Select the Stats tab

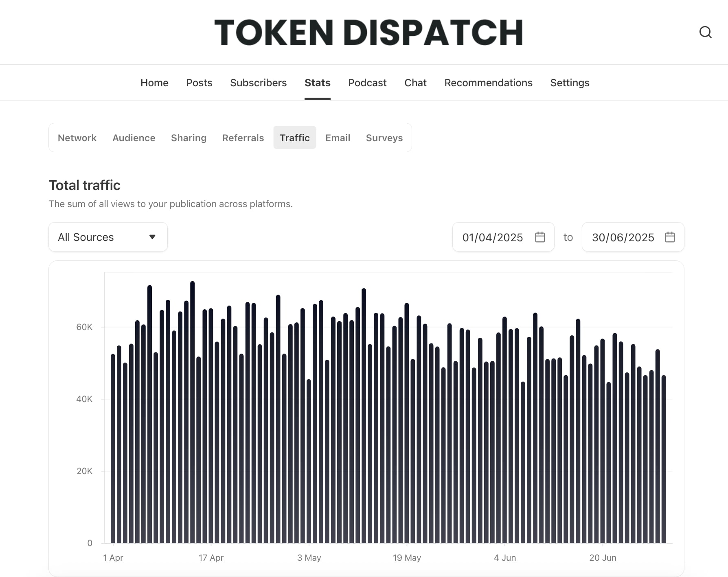point(318,83)
